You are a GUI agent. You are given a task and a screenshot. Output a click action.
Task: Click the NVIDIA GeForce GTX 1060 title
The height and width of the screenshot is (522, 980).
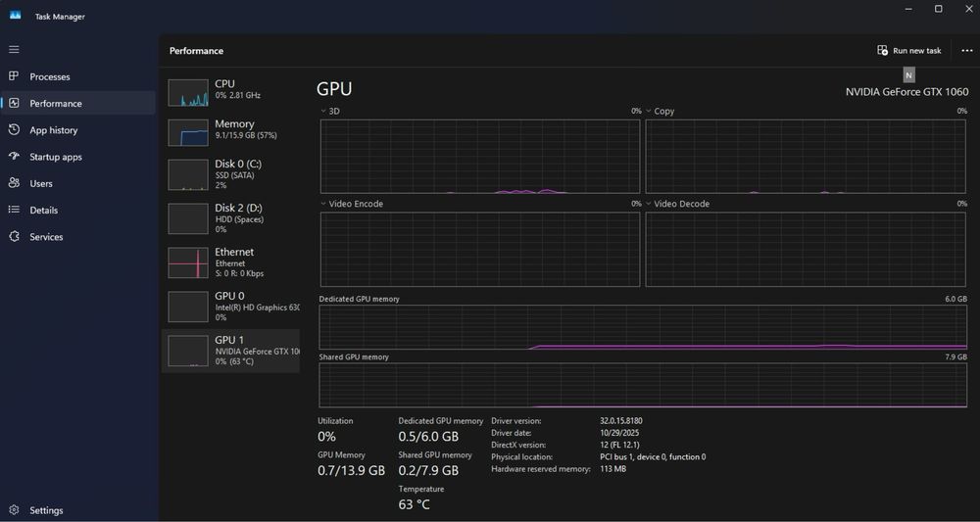pos(906,92)
